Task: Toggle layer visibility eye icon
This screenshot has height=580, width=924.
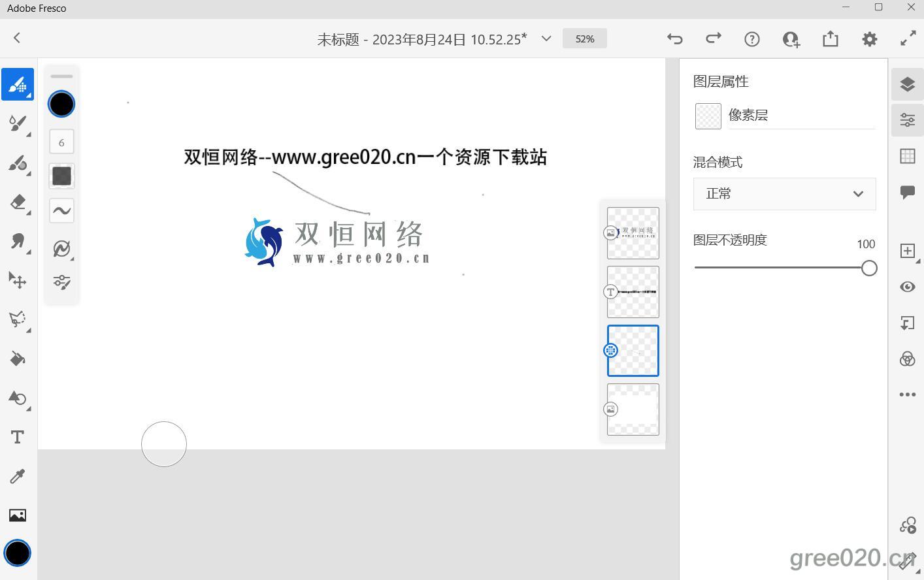Action: (x=907, y=287)
